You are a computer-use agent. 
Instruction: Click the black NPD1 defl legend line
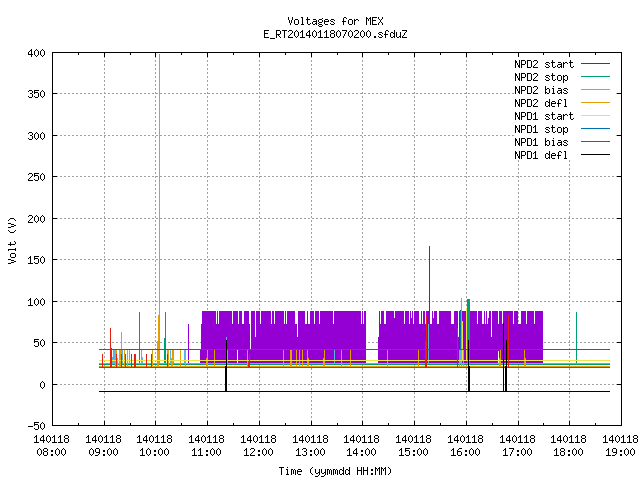[596, 155]
